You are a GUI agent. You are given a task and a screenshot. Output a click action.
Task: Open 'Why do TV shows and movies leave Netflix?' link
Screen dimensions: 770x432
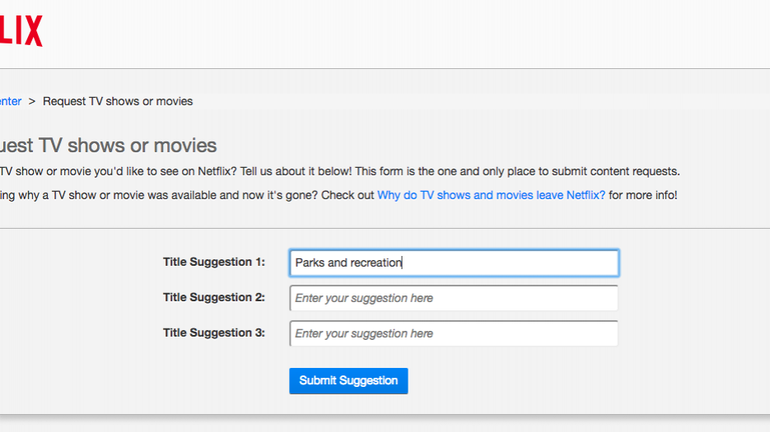coord(491,195)
